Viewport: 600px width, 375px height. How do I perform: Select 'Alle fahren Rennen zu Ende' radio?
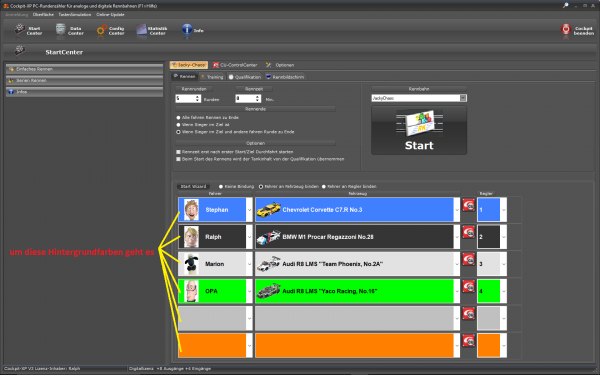tap(178, 117)
